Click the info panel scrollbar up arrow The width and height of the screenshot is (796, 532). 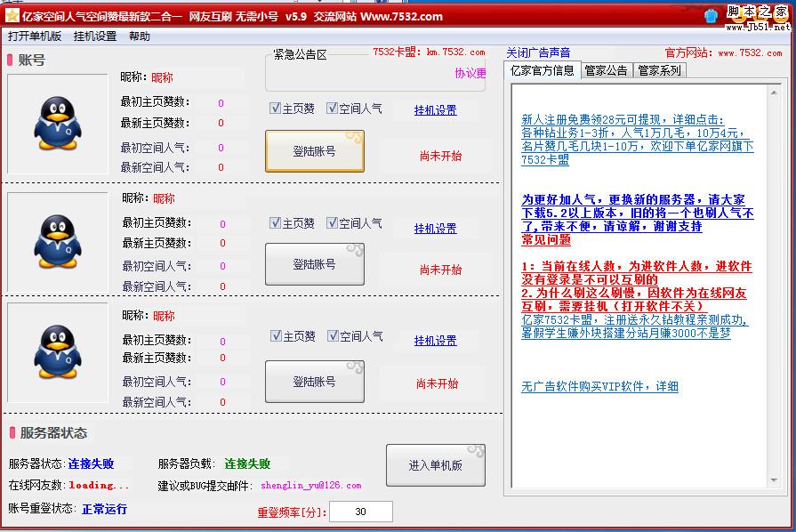774,93
